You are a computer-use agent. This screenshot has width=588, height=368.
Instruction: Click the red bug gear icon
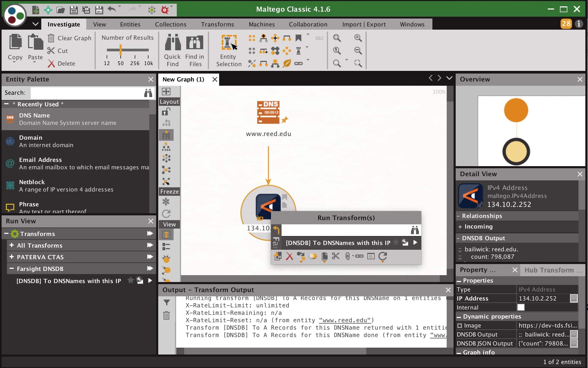point(165,10)
